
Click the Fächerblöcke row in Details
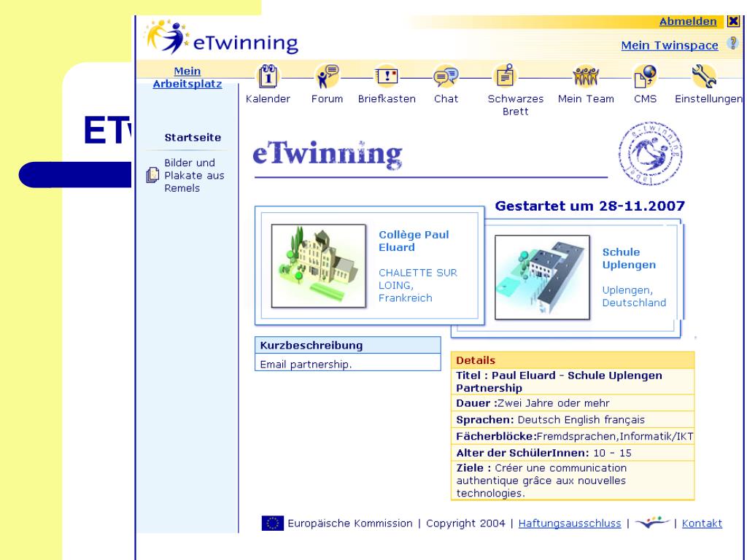click(x=573, y=436)
